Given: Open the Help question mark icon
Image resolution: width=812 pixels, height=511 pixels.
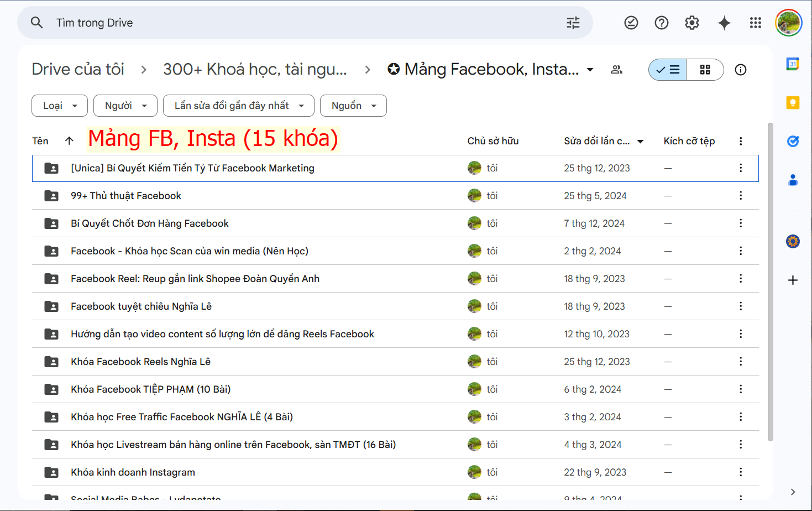Looking at the screenshot, I should pyautogui.click(x=662, y=23).
